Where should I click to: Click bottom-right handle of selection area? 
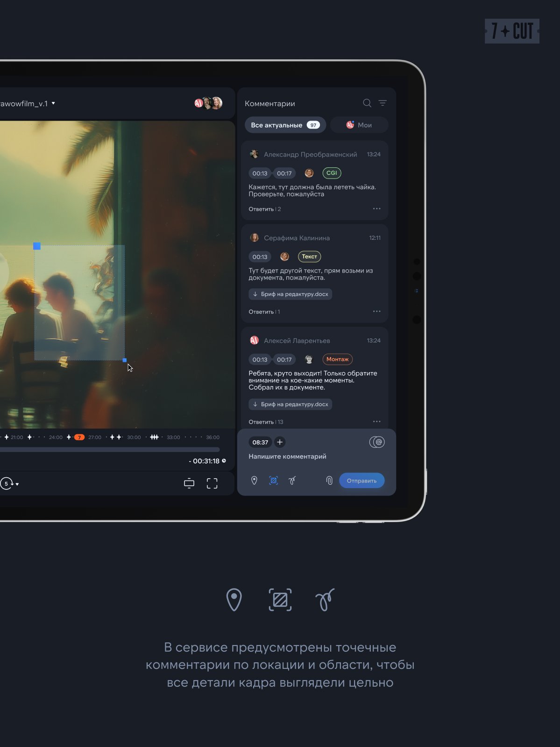click(124, 360)
